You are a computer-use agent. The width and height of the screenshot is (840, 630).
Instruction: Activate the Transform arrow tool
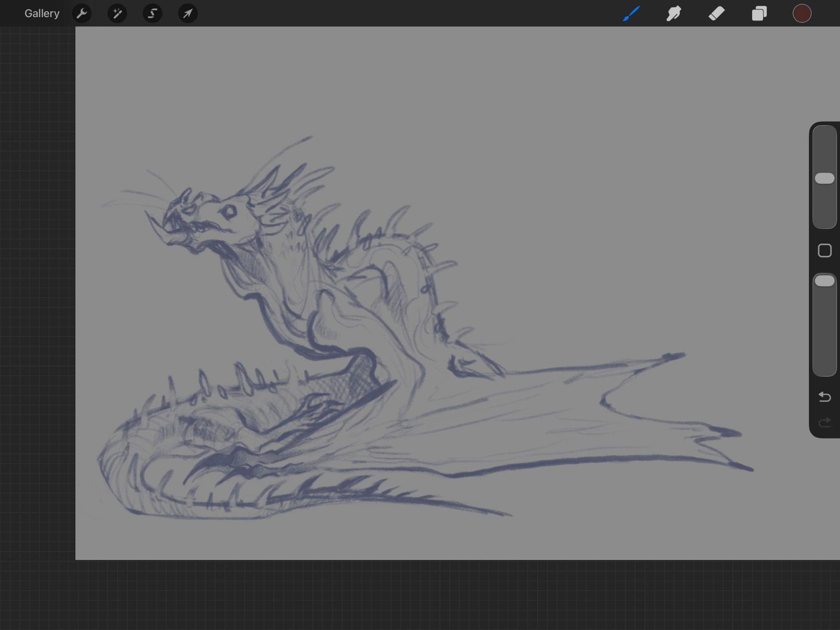tap(188, 13)
